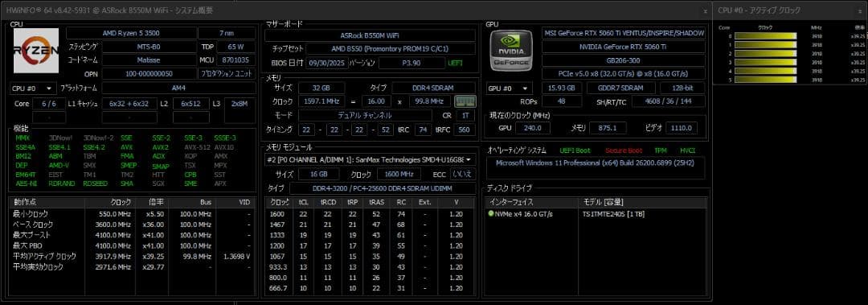Viewport: 868px width, 305px height.
Task: Click the green NVMe drive status dot
Action: [491, 214]
